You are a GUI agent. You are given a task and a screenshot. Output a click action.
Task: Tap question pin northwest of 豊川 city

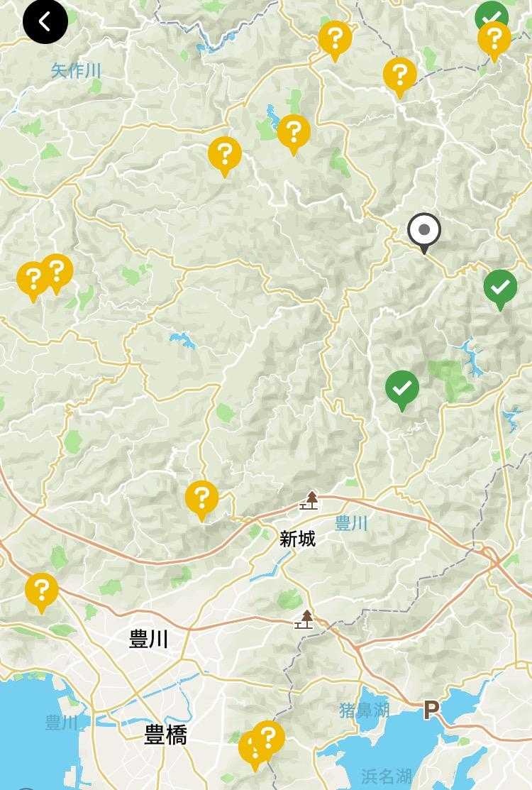click(42, 593)
